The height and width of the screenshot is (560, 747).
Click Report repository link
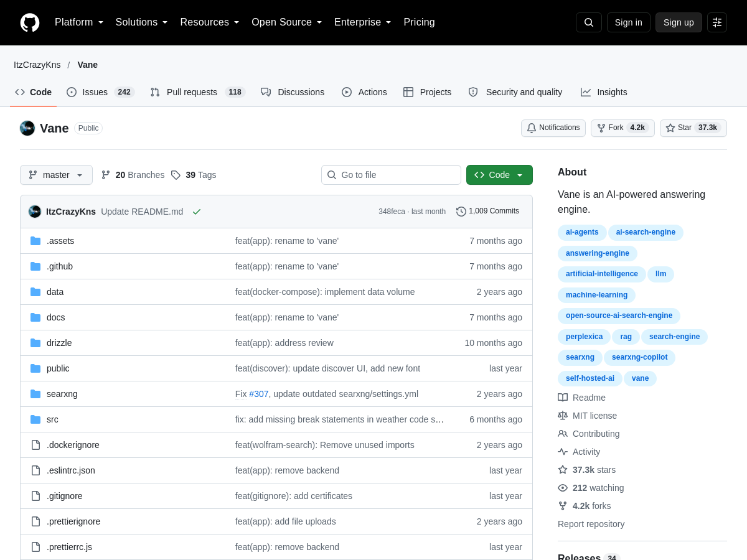pyautogui.click(x=591, y=524)
